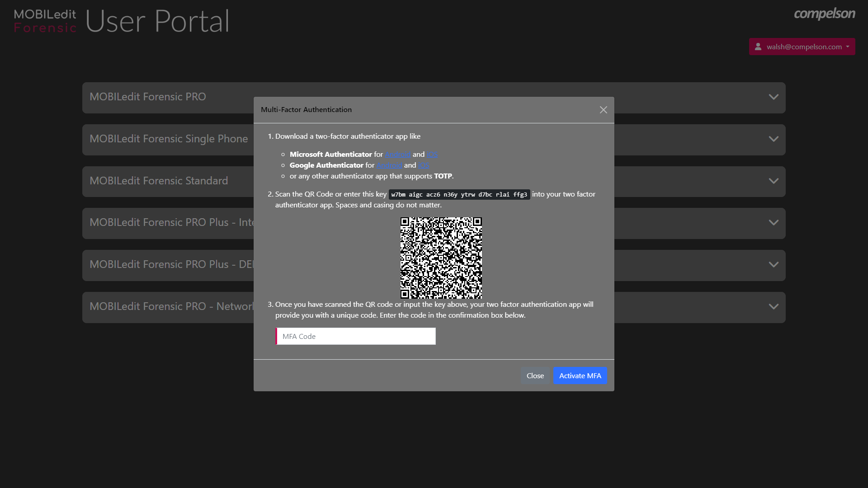Expand MOBILedit Forensic Standard chevron
Image resolution: width=868 pixels, height=488 pixels.
pos(774,181)
